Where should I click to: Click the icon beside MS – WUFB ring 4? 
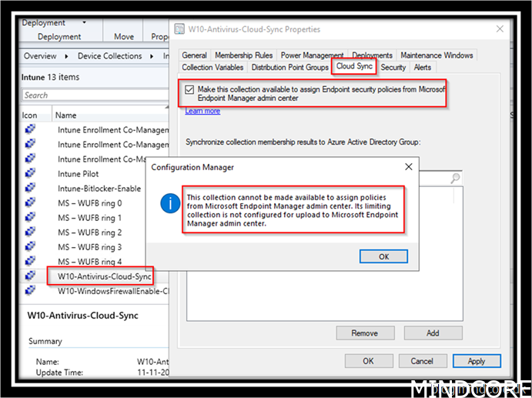coord(30,262)
